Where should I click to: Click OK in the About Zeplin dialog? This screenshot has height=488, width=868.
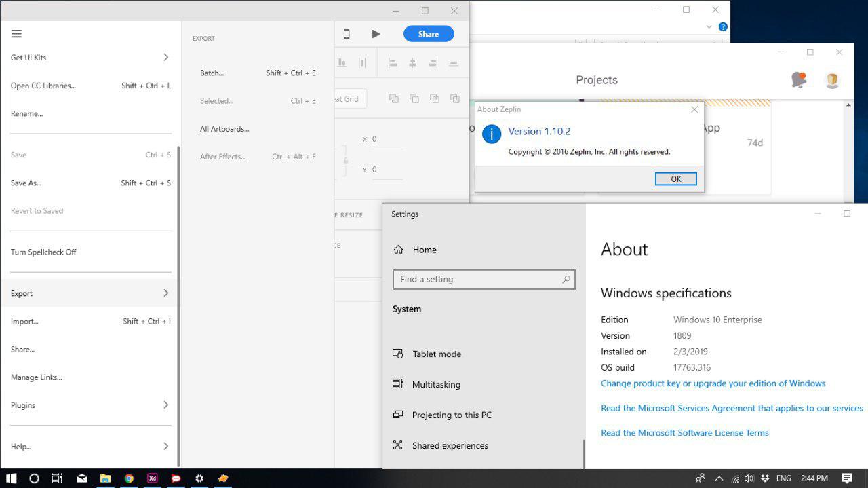[x=675, y=179]
